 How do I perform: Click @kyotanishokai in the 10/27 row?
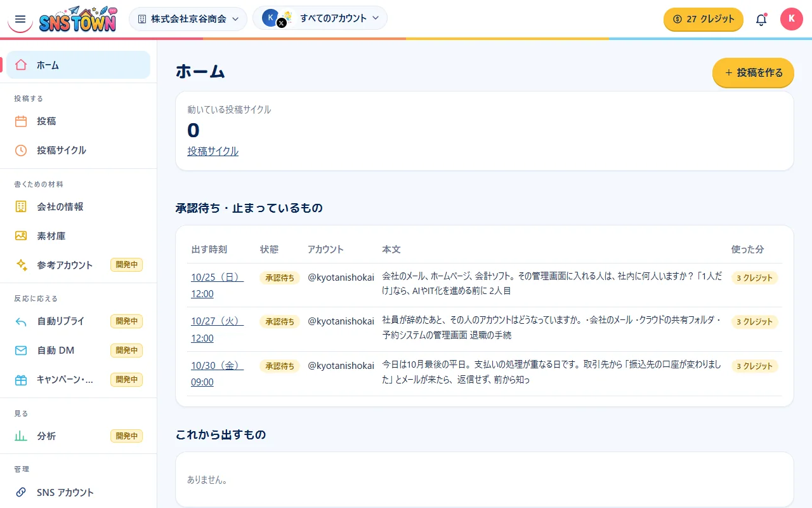pos(341,321)
